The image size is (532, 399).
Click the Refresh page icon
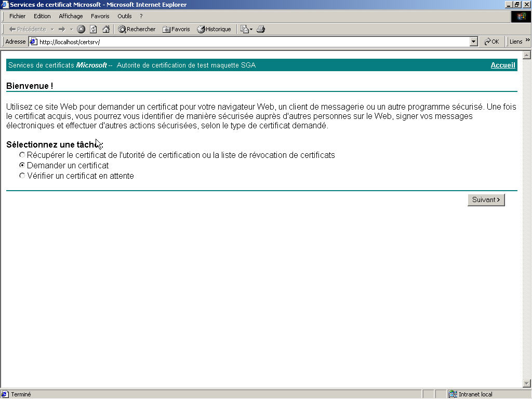[94, 29]
